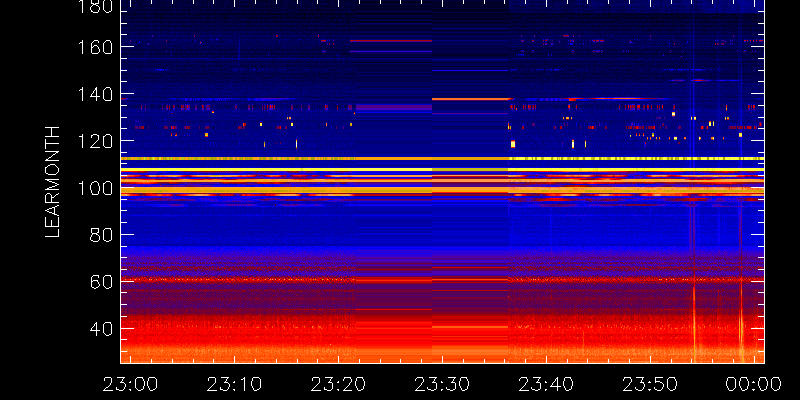Click the 00:00 time axis label
800x400 pixels.
coord(755,384)
